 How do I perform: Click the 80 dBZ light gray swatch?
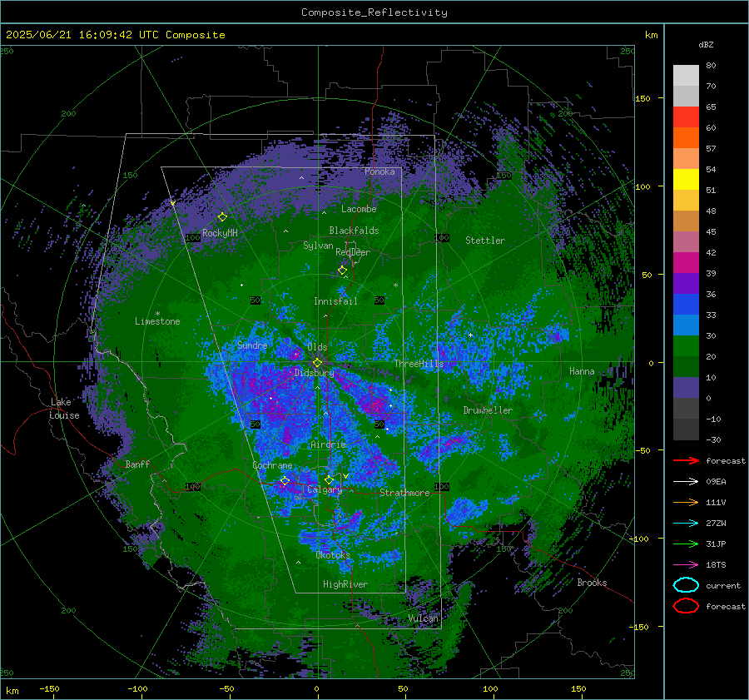(x=686, y=75)
